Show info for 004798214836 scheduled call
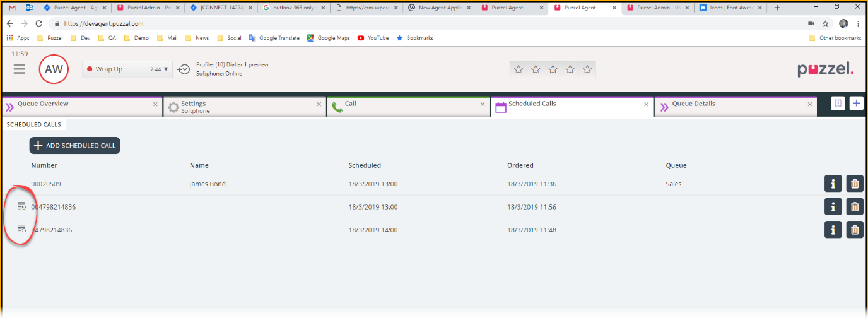Screen dimensions: 868x320 click(x=833, y=207)
